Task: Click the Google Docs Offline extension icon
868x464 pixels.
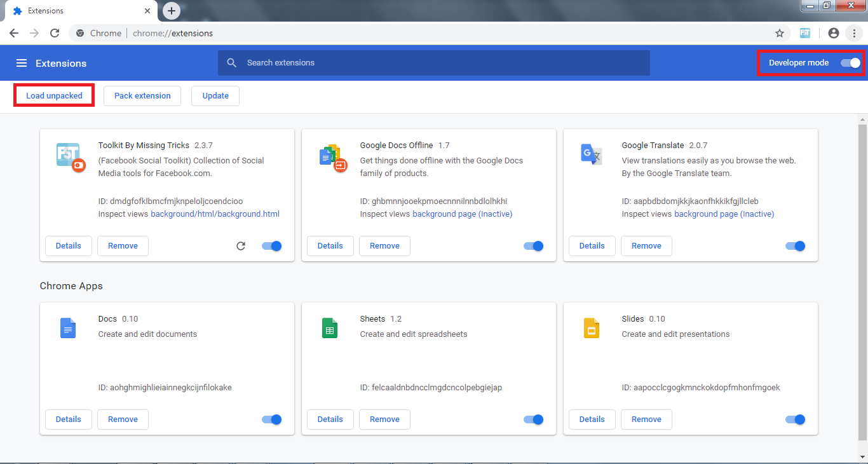Action: tap(332, 157)
